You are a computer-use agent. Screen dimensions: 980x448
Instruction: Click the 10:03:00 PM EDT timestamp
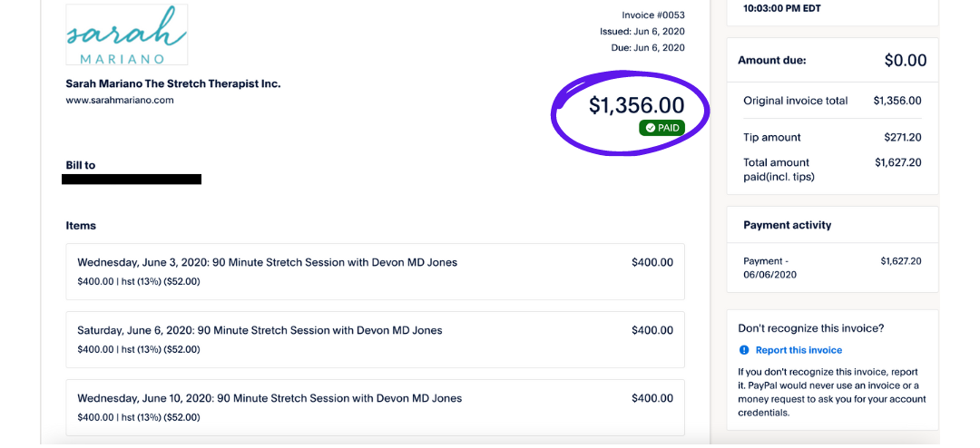781,8
